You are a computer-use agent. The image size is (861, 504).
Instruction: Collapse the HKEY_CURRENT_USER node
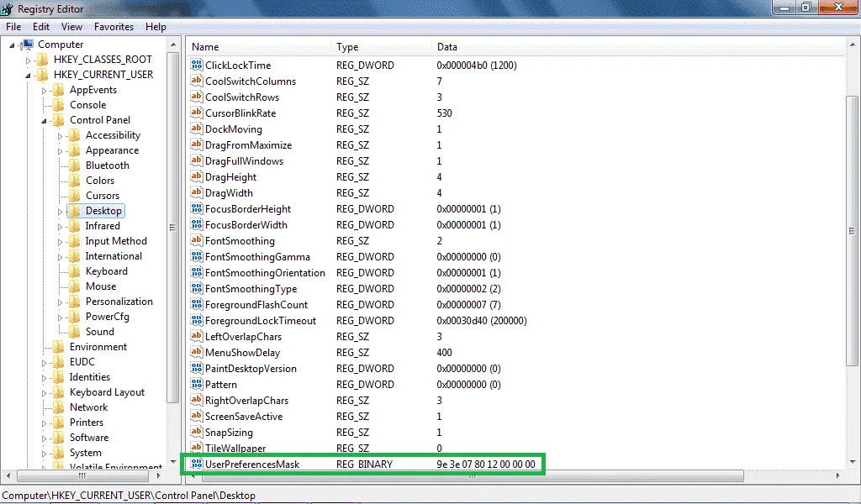pyautogui.click(x=28, y=76)
